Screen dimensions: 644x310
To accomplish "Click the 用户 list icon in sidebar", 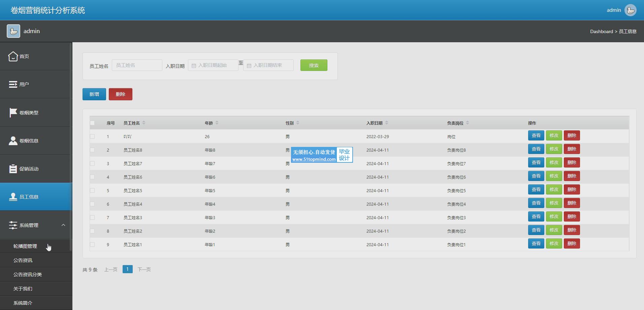I will coord(13,84).
